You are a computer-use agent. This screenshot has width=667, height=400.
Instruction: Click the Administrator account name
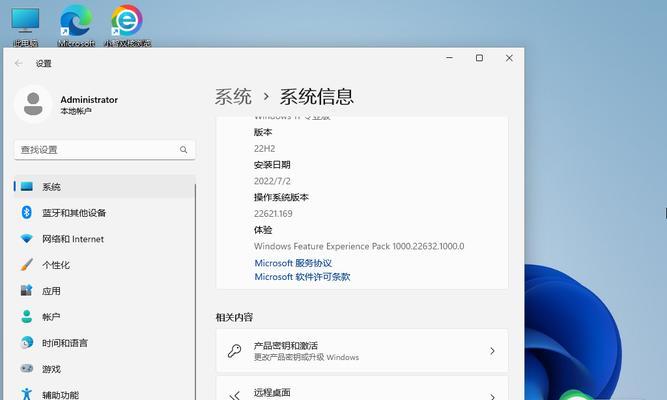(89, 99)
